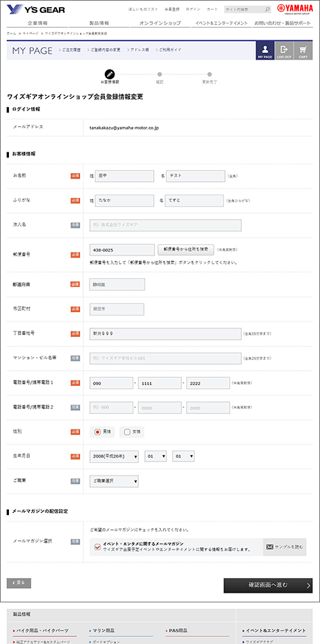Open the 企業情報 menu
This screenshot has width=320, height=644.
37,23
